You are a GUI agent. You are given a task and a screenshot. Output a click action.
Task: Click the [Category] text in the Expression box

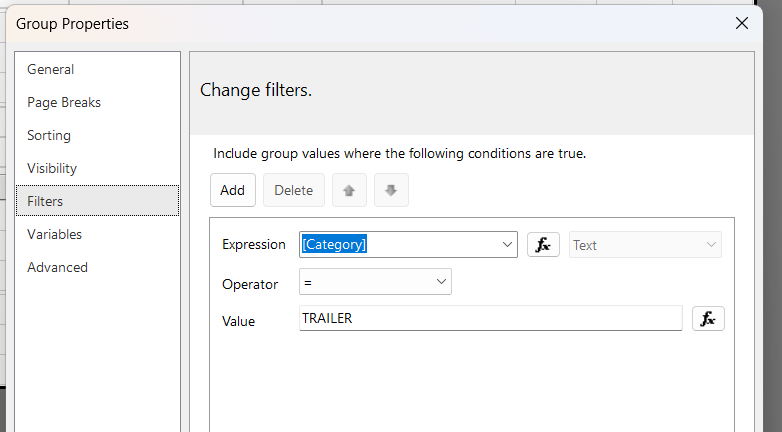[334, 244]
